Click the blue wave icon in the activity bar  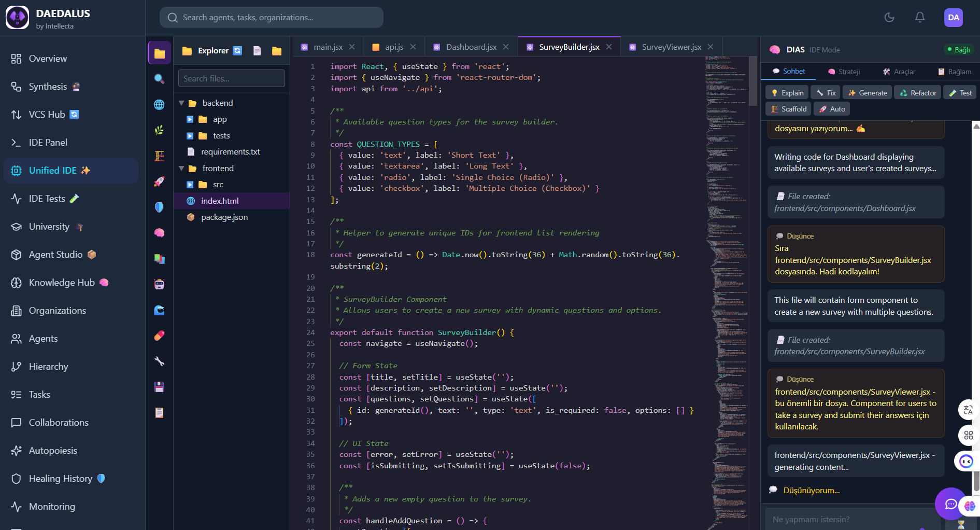coord(159,310)
